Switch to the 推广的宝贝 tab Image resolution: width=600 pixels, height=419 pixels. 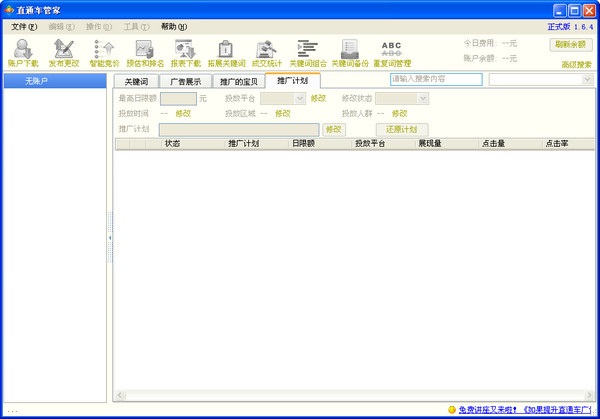pyautogui.click(x=238, y=82)
